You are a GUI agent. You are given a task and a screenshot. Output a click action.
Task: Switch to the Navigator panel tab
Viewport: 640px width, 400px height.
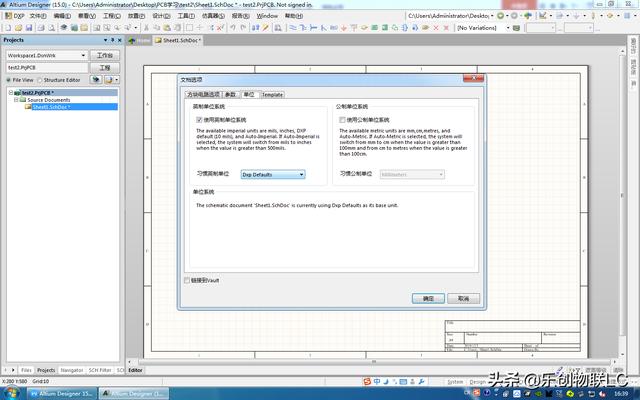coord(72,370)
